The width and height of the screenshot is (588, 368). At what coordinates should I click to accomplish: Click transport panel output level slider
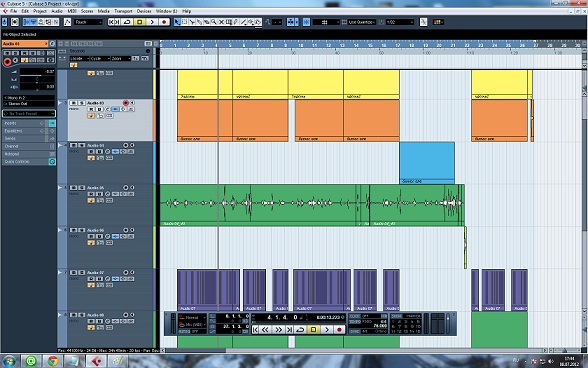tap(447, 323)
